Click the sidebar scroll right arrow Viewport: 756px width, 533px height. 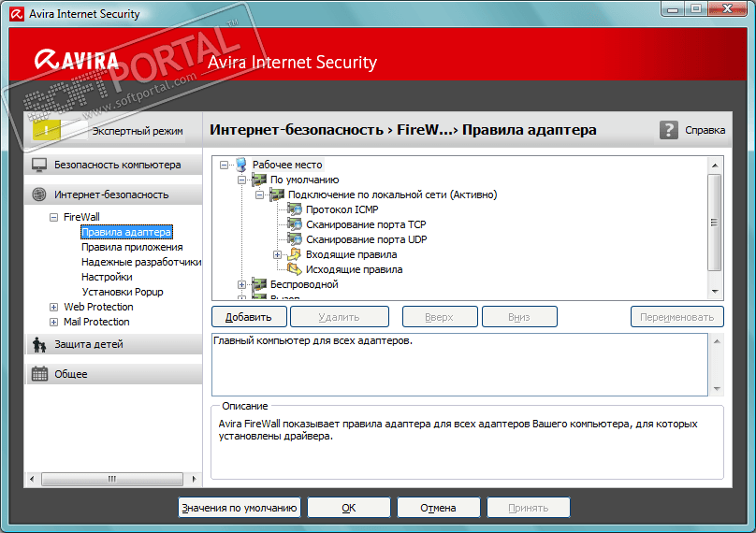[x=194, y=479]
